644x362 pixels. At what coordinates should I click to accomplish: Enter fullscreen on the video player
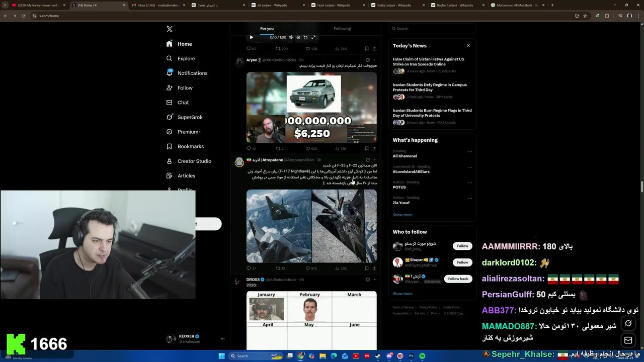(x=313, y=37)
